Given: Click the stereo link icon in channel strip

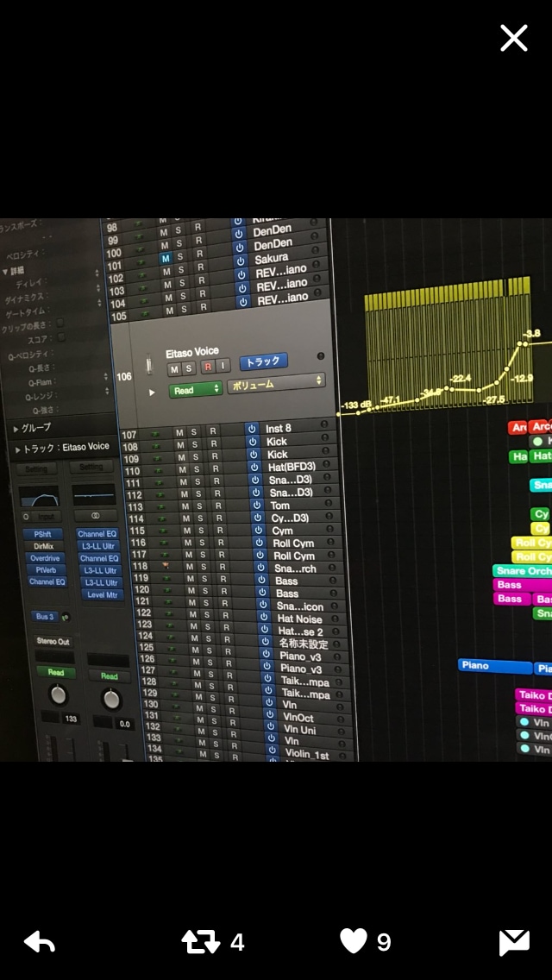Looking at the screenshot, I should click(96, 516).
